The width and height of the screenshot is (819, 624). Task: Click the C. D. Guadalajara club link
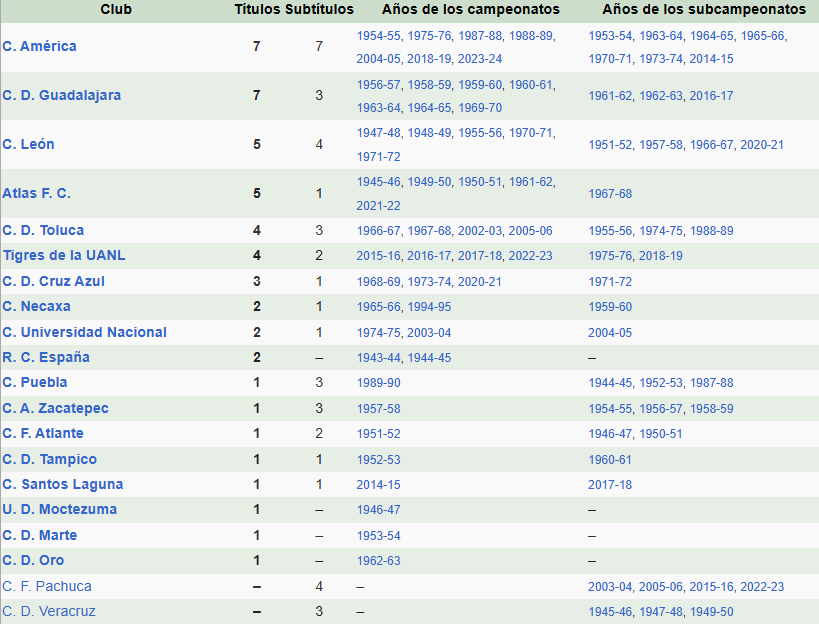click(x=61, y=95)
